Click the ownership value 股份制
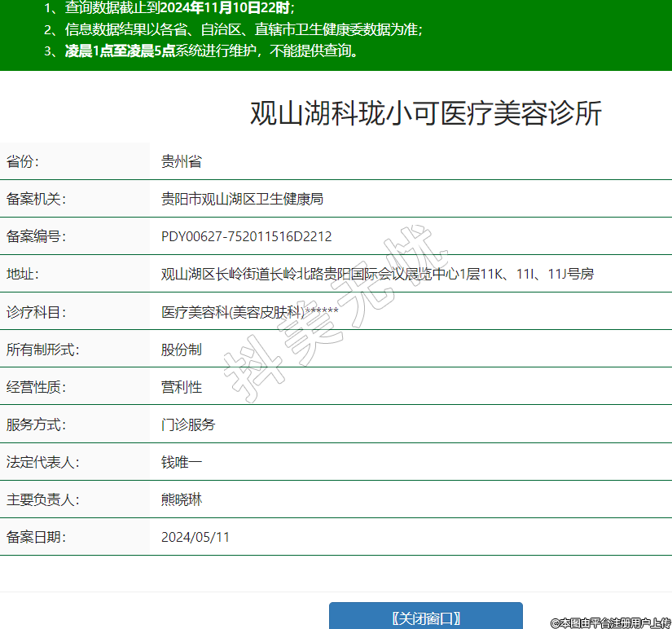 coord(181,350)
